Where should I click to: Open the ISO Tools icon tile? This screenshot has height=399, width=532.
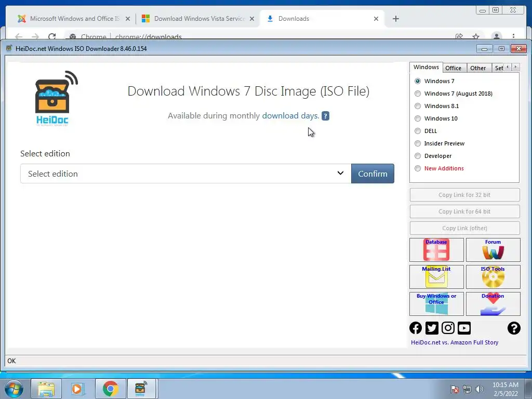[x=493, y=277]
